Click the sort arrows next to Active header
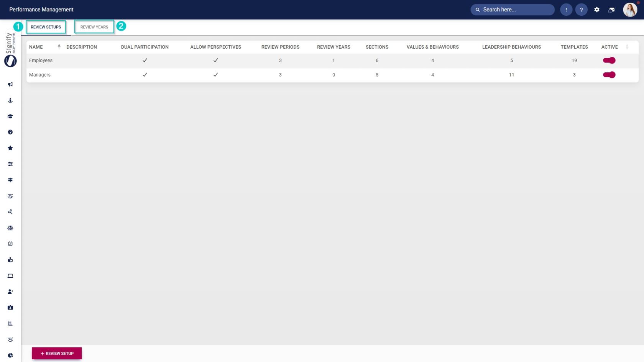 [627, 47]
